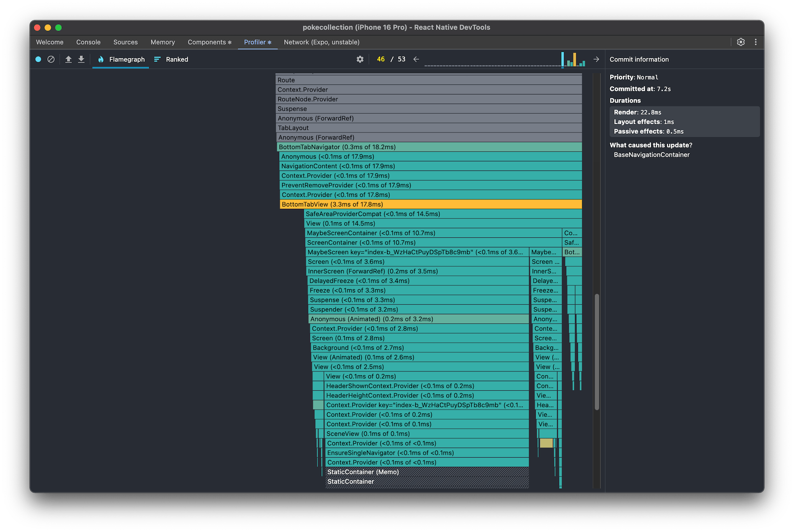This screenshot has height=532, width=794.
Task: Open the profiler settings gear
Action: pyautogui.click(x=360, y=59)
